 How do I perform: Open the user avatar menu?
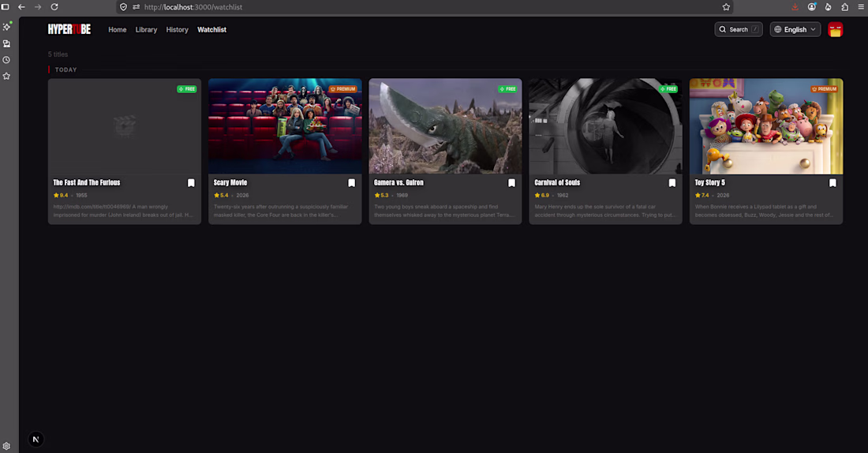(836, 29)
